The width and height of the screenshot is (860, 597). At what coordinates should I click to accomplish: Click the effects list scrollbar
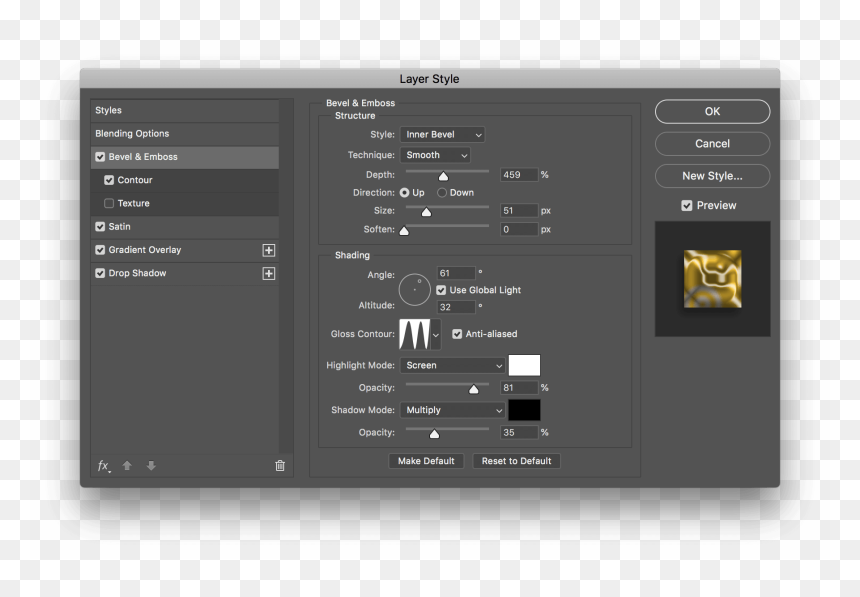pos(286,277)
